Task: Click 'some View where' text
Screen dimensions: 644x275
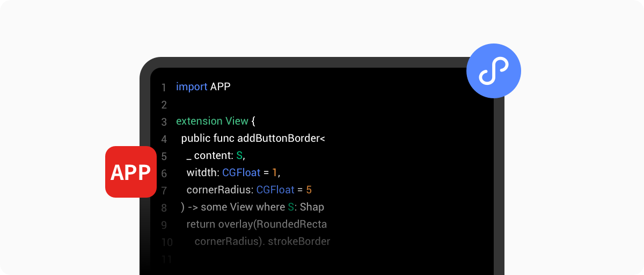Action: (x=243, y=207)
